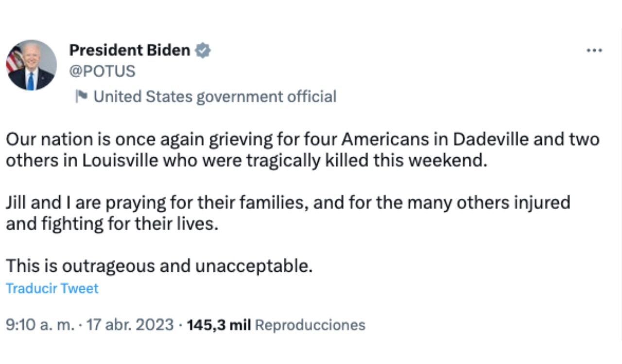Open the tweet timestamp 17 abr. 2023
The width and height of the screenshot is (622, 364).
[127, 324]
